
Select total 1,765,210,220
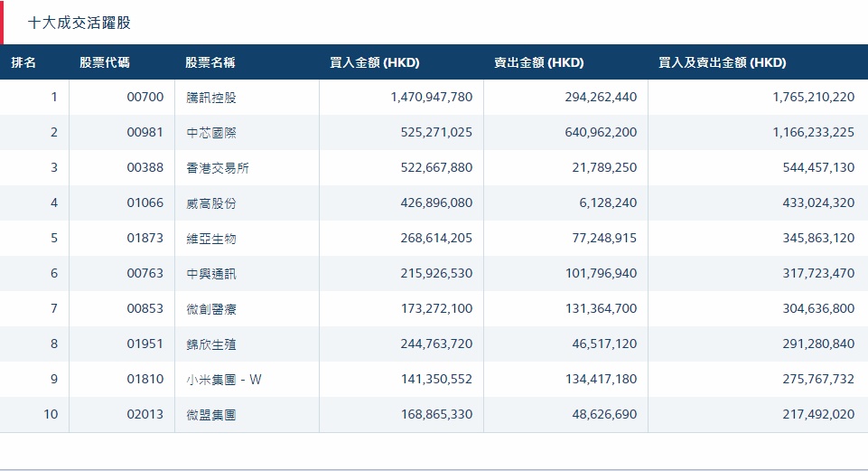[x=814, y=97]
